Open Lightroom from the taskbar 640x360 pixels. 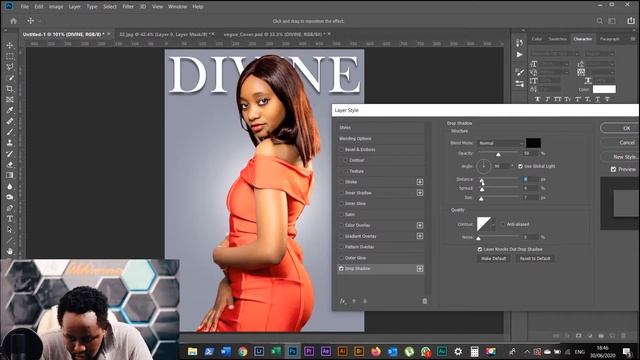click(x=259, y=351)
